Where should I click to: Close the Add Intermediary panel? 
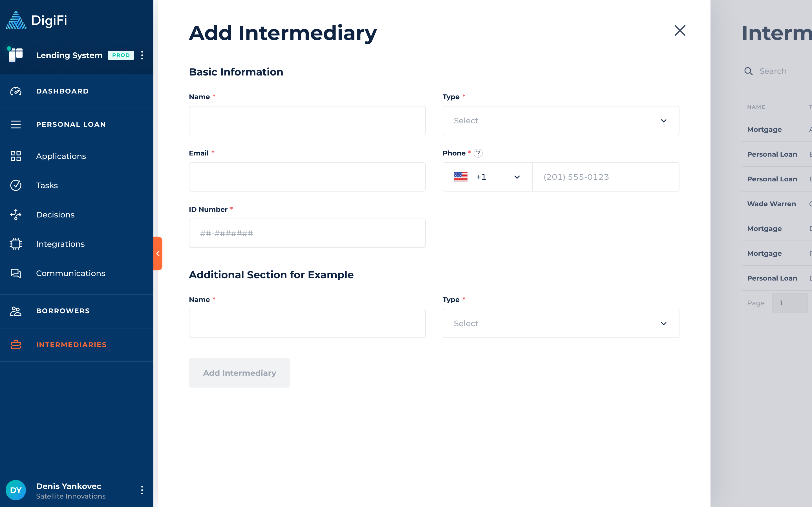click(x=680, y=30)
